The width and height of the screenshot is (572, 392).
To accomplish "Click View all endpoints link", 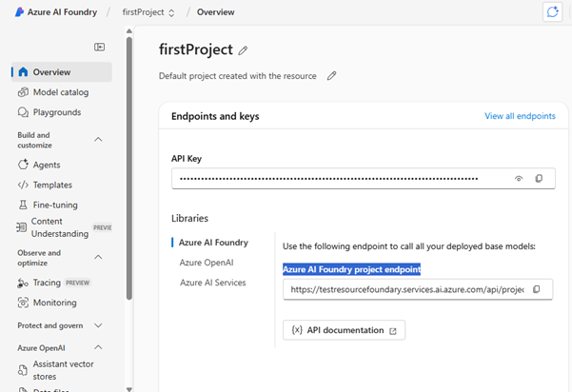I will click(520, 116).
